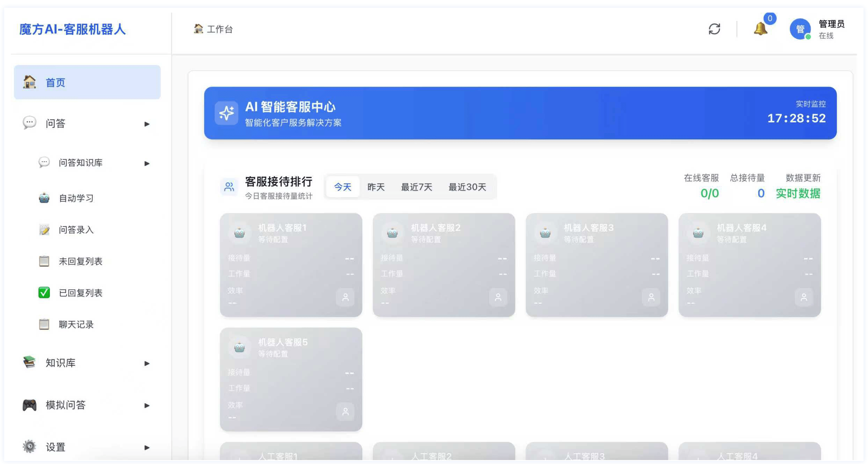Viewport: 868px width, 464px height.
Task: Go to the 自动学习 page
Action: (x=76, y=198)
